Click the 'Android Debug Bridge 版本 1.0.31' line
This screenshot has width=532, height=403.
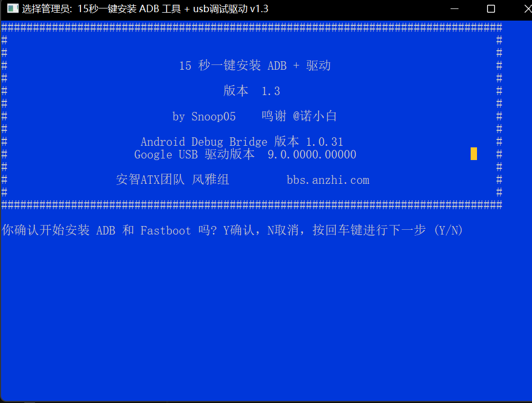tap(242, 142)
